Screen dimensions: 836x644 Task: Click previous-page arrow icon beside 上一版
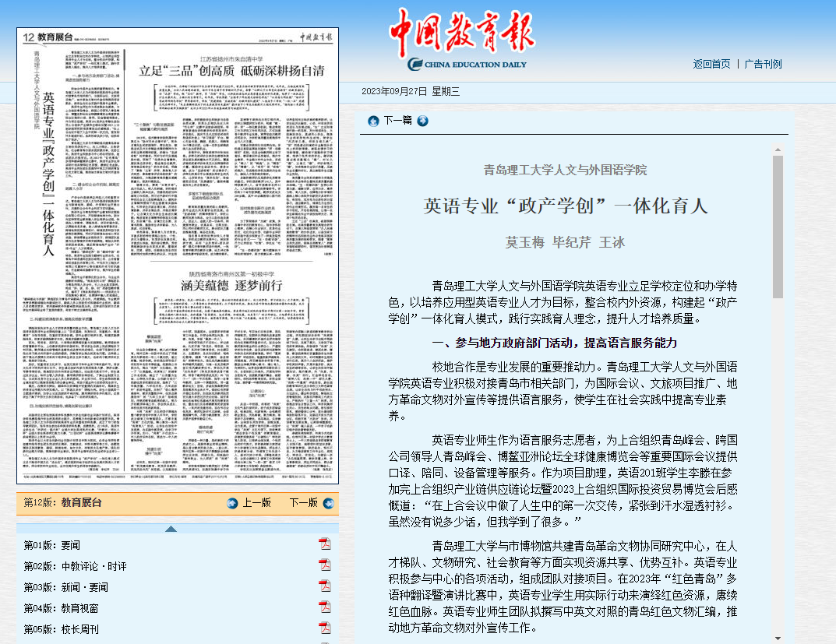232,503
